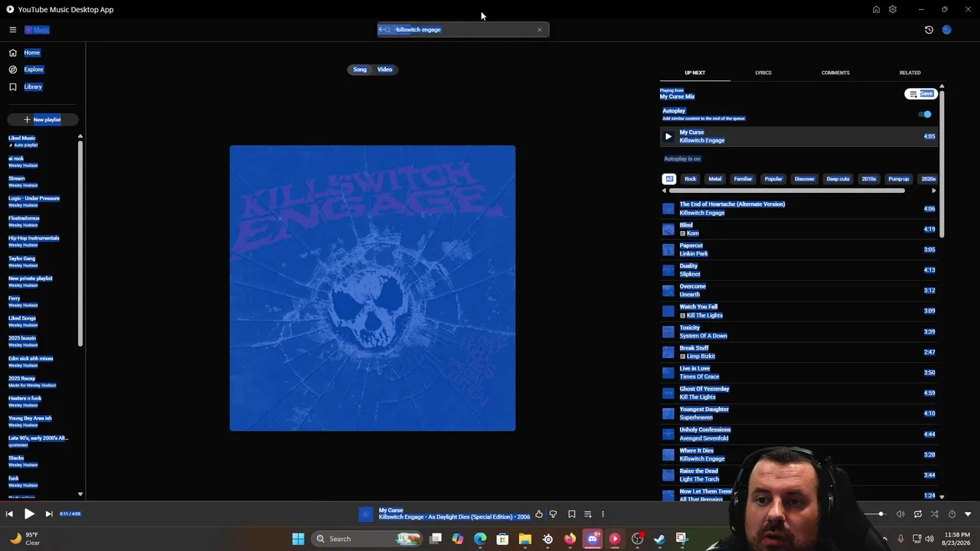Open player bar more options menu
The height and width of the screenshot is (551, 980).
[603, 514]
